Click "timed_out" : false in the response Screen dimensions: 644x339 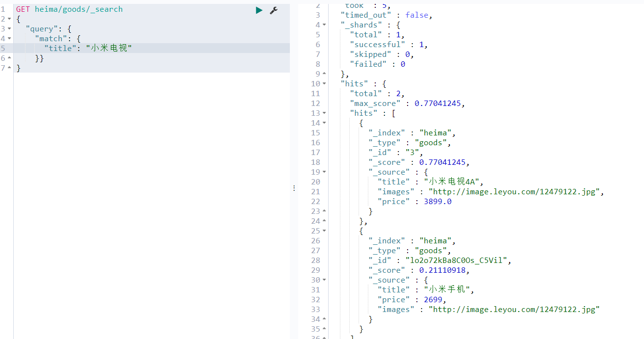[x=386, y=15]
